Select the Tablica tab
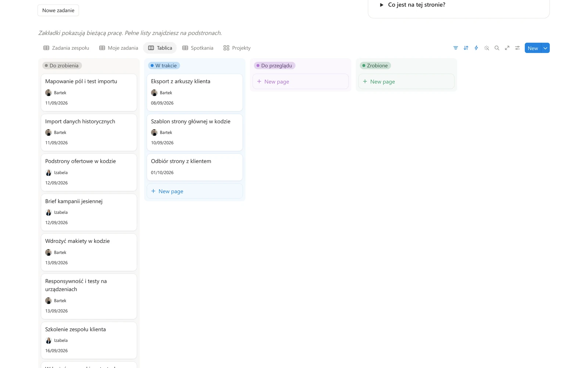Viewport: 588px width, 368px height. click(160, 48)
